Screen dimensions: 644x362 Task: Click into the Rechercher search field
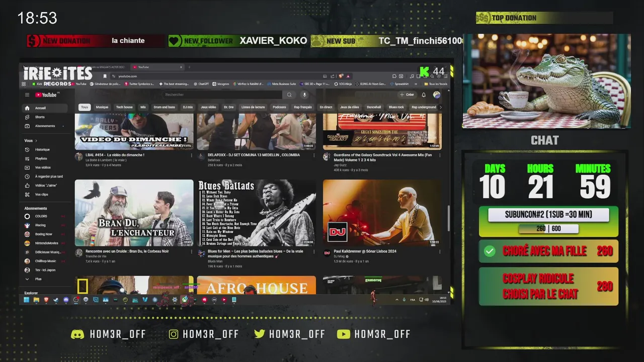tap(221, 95)
